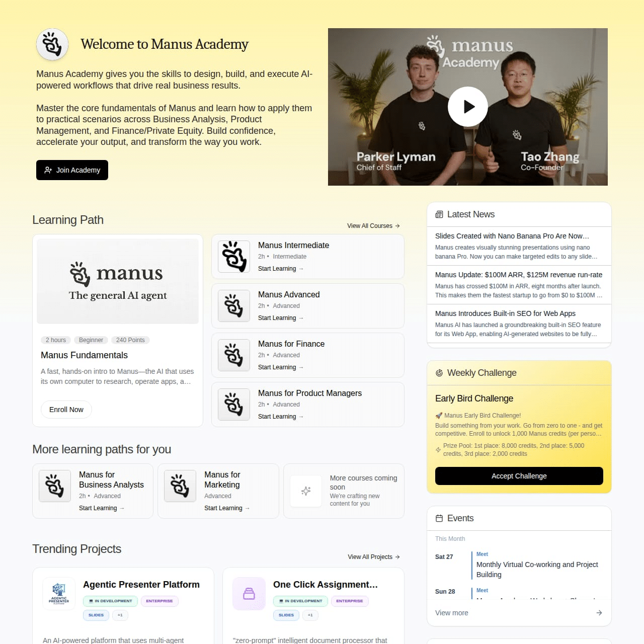Click the Manus Intermediate course icon
This screenshot has height=644, width=644.
pyautogui.click(x=234, y=257)
